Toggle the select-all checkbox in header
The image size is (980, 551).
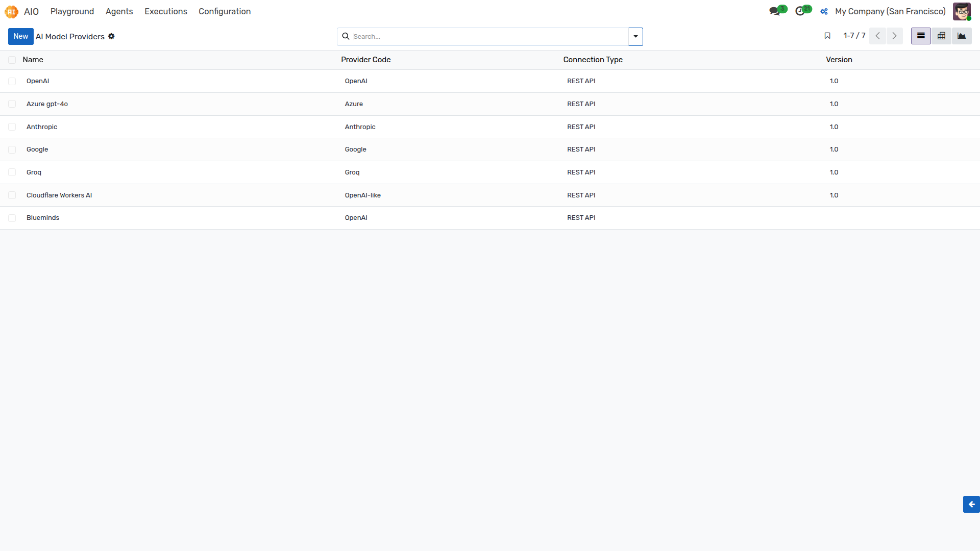pos(12,60)
